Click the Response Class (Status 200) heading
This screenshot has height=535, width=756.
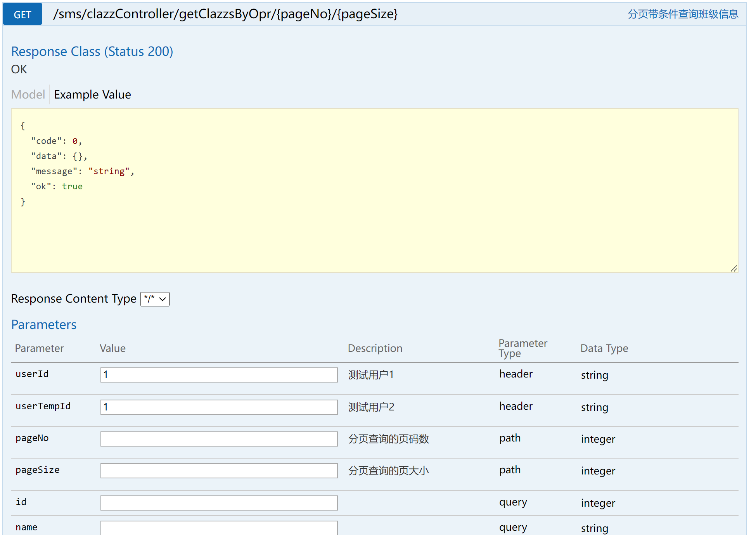point(92,52)
